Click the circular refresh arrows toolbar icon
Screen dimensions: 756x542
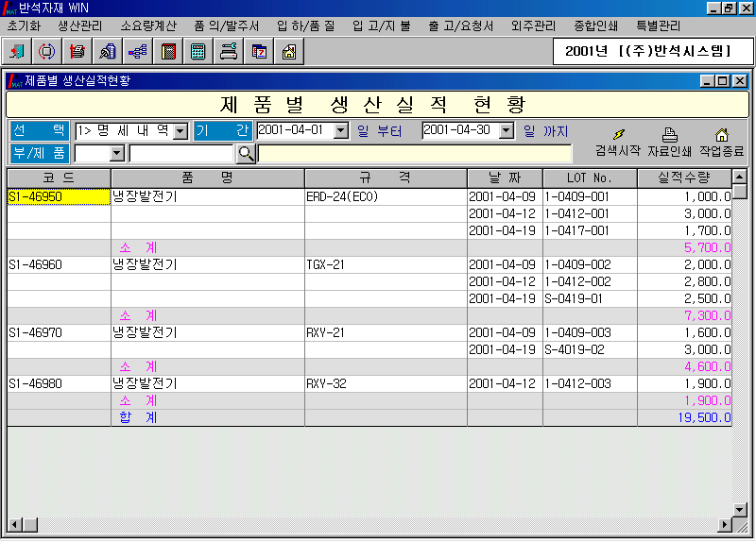[x=46, y=52]
